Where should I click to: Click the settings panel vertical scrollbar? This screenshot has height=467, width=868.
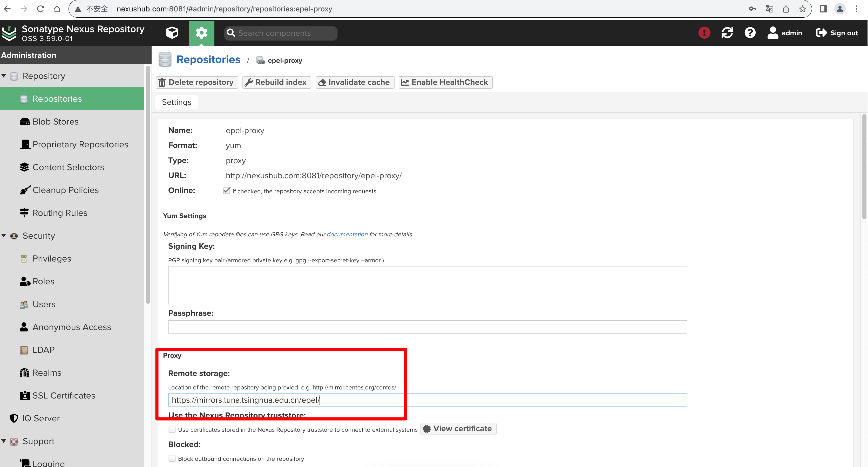864,167
